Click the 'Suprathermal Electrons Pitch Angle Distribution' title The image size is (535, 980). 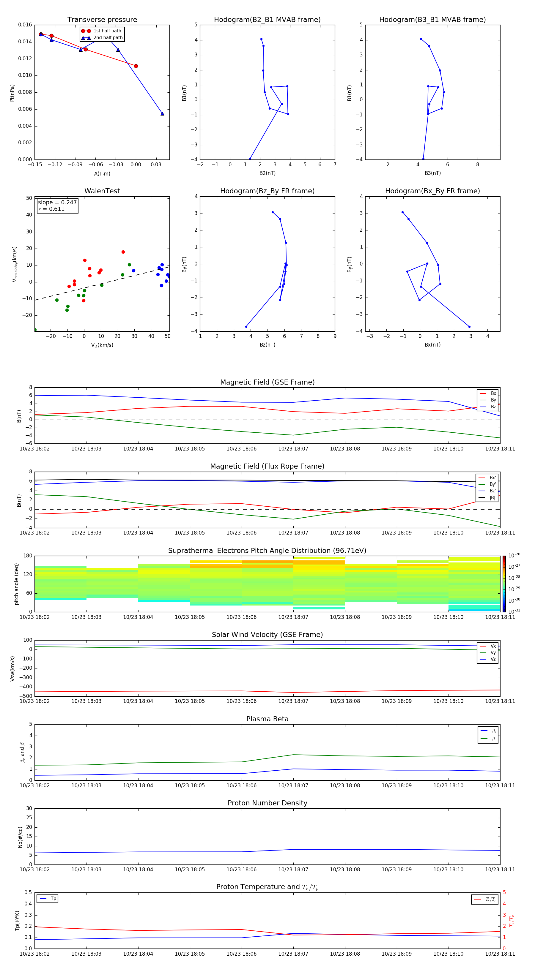[267, 551]
